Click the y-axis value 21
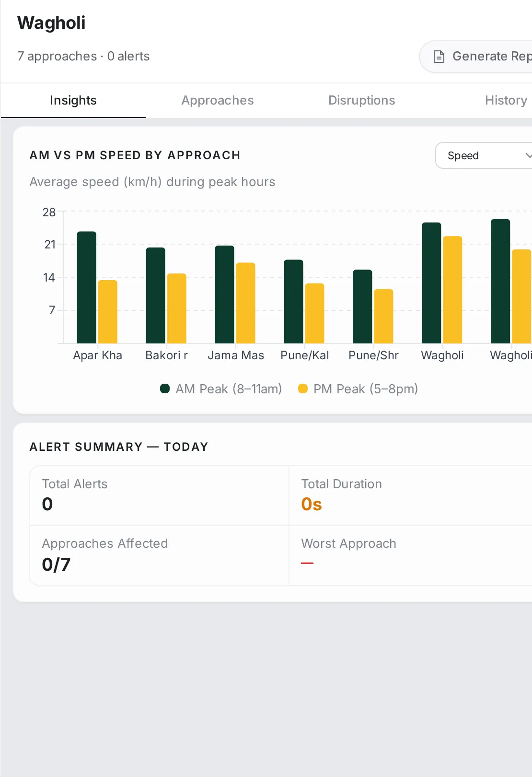This screenshot has height=777, width=532. (x=50, y=245)
